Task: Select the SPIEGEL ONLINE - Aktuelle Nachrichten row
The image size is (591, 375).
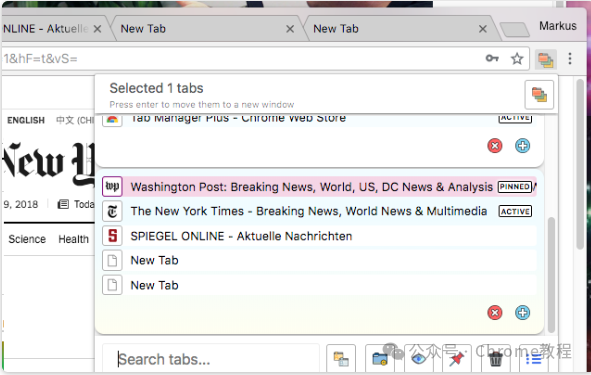Action: (x=319, y=236)
